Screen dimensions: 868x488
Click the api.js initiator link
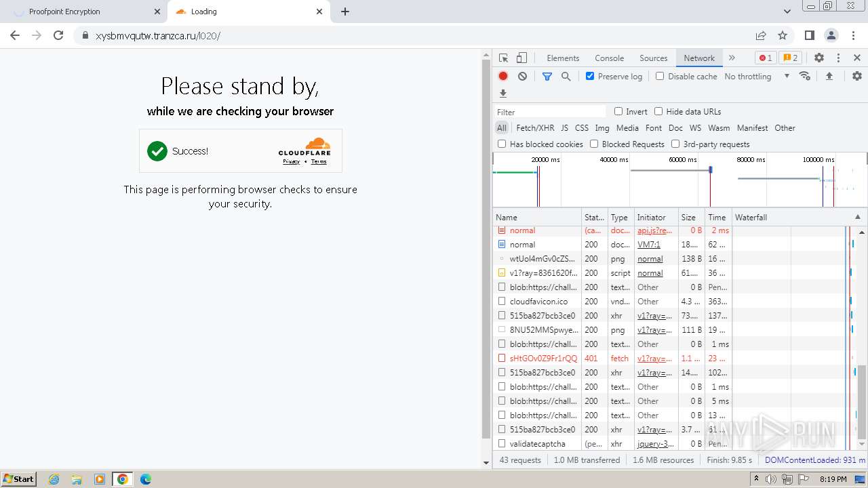coord(654,230)
